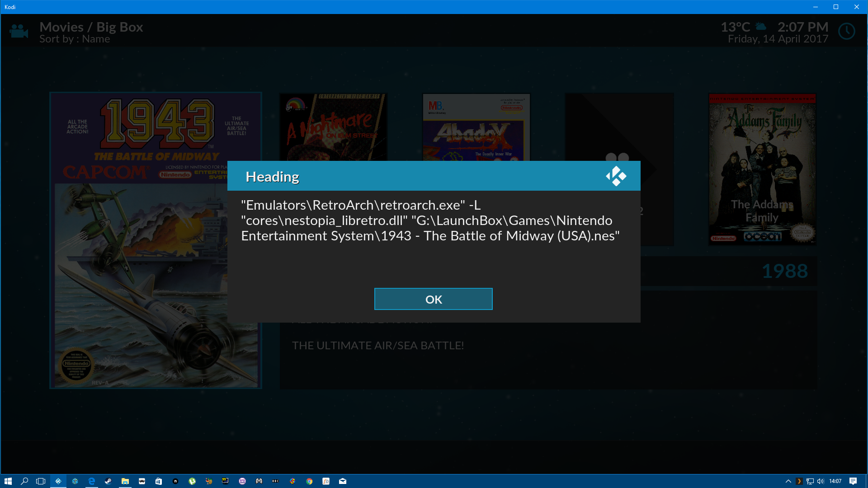Viewport: 868px width, 488px height.
Task: Click the 'Friday, 14 April 2017' date text
Action: [778, 39]
